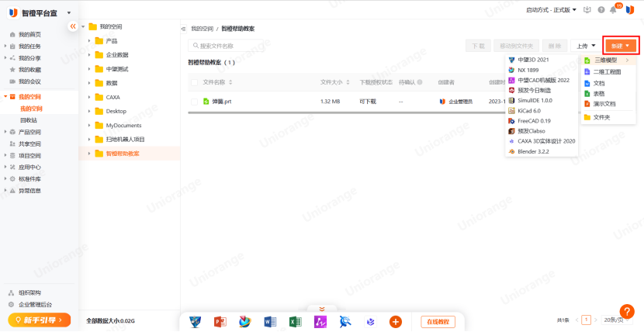
Task: Click the 新手引导 button
Action: (39, 320)
